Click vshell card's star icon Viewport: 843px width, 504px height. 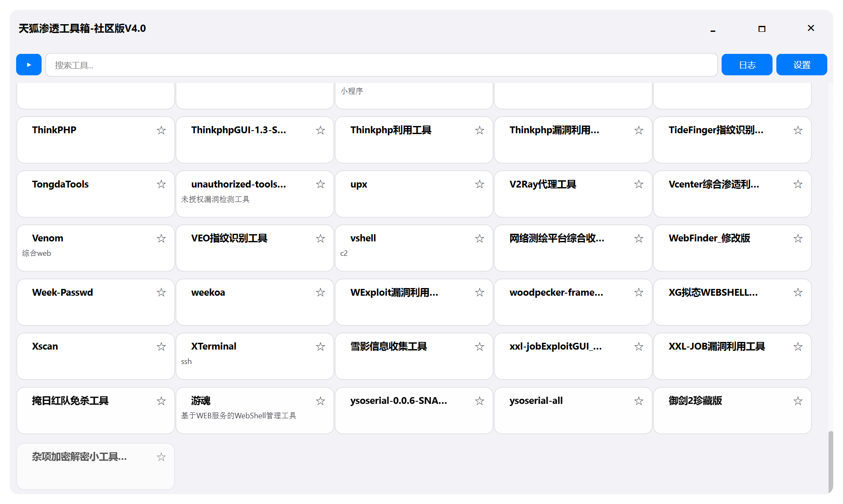pyautogui.click(x=480, y=238)
